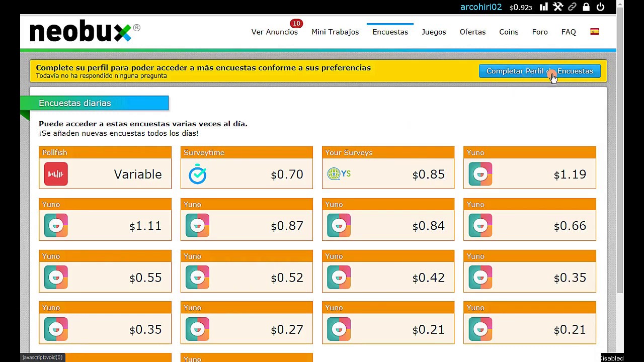Open the tools wrench icon in top bar
This screenshot has height=362, width=644.
[558, 7]
